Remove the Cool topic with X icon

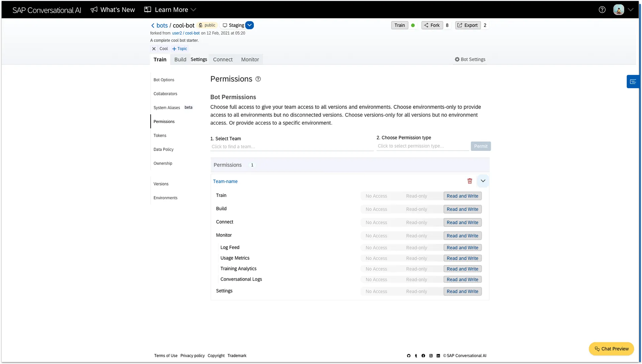pos(154,49)
